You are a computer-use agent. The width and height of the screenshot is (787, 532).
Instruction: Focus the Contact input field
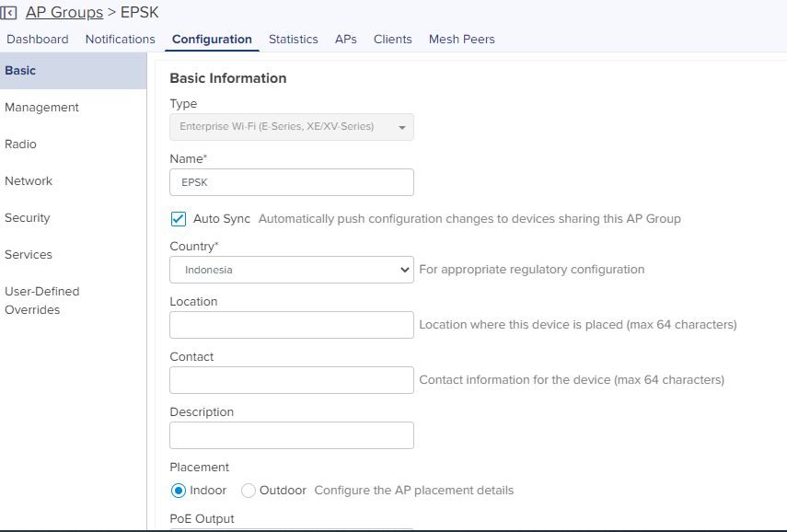click(x=292, y=380)
